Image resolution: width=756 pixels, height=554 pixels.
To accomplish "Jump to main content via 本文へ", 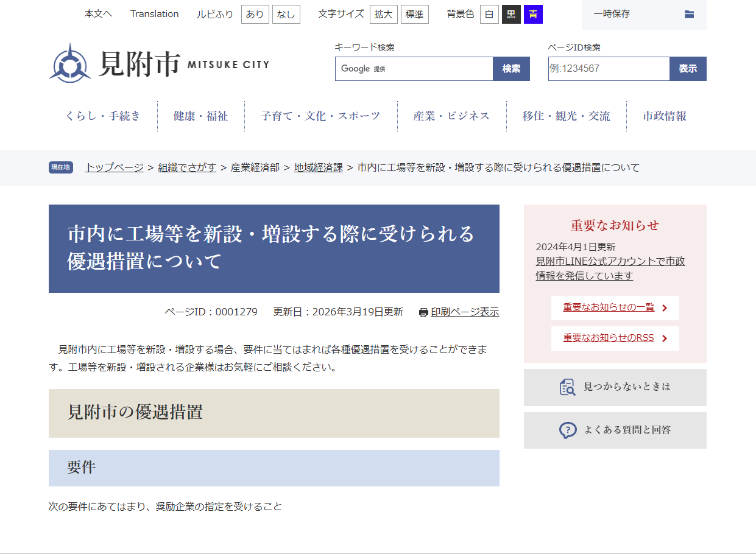I will pyautogui.click(x=98, y=14).
